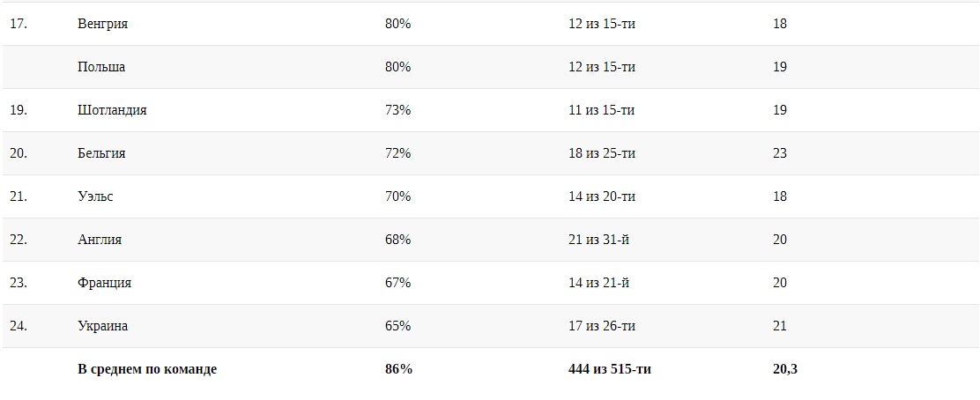
Task: Click the bold 20,3 average number
Action: [x=784, y=369]
